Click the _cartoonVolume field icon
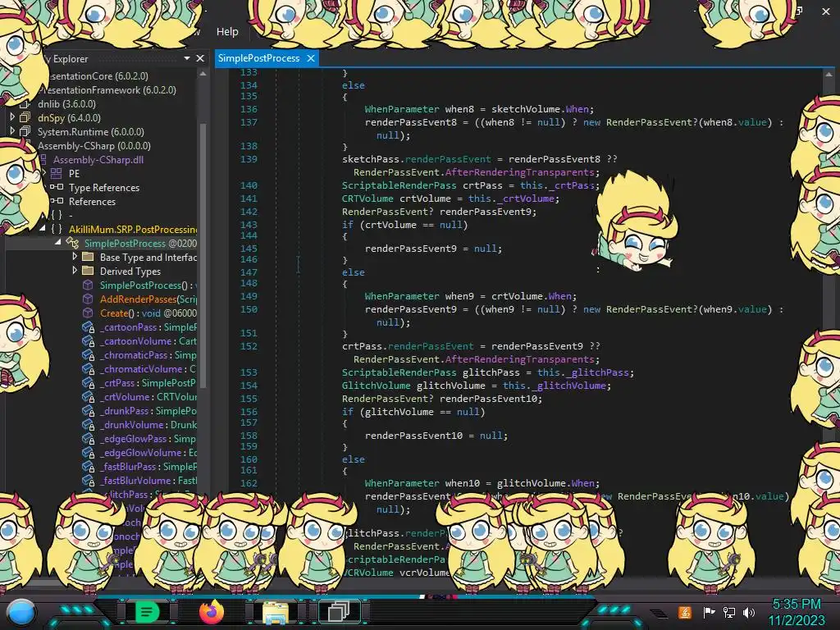The image size is (840, 630). [x=89, y=341]
